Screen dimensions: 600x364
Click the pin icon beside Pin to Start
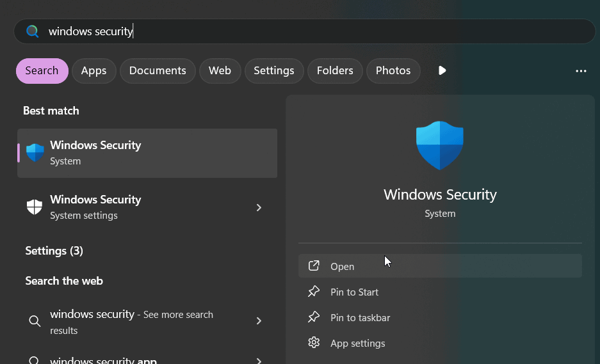314,291
